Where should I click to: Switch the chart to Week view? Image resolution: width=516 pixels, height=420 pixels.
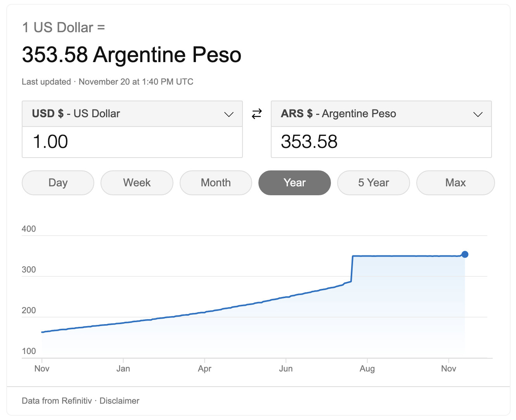(x=137, y=183)
